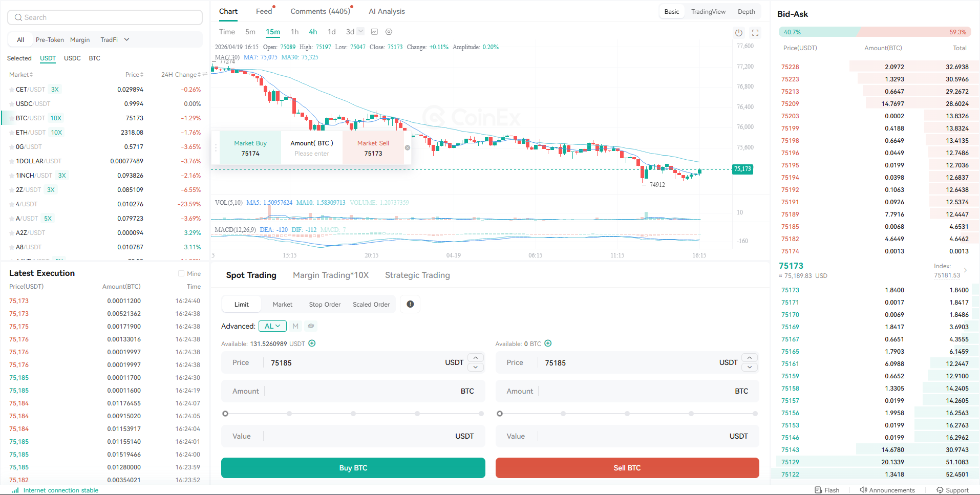Click the 24H Change swap icon
The image size is (980, 495).
click(205, 75)
